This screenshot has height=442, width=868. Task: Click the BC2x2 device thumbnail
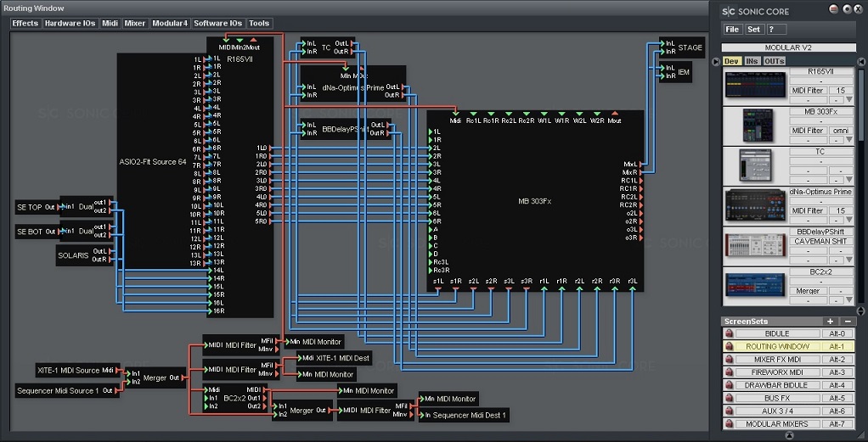click(754, 286)
